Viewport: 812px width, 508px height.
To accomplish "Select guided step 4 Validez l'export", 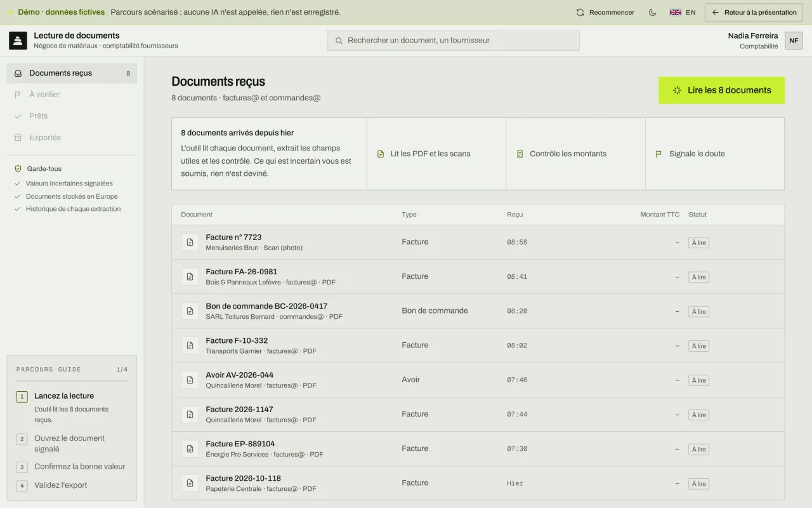I will point(72,485).
